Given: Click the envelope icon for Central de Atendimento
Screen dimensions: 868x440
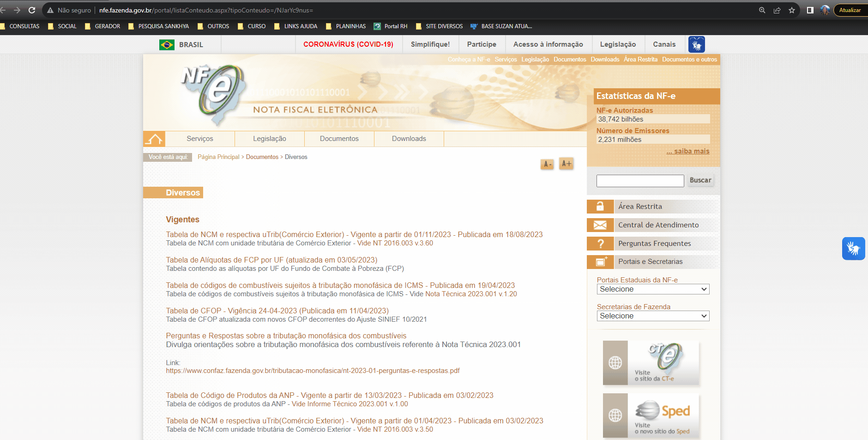Looking at the screenshot, I should (600, 225).
